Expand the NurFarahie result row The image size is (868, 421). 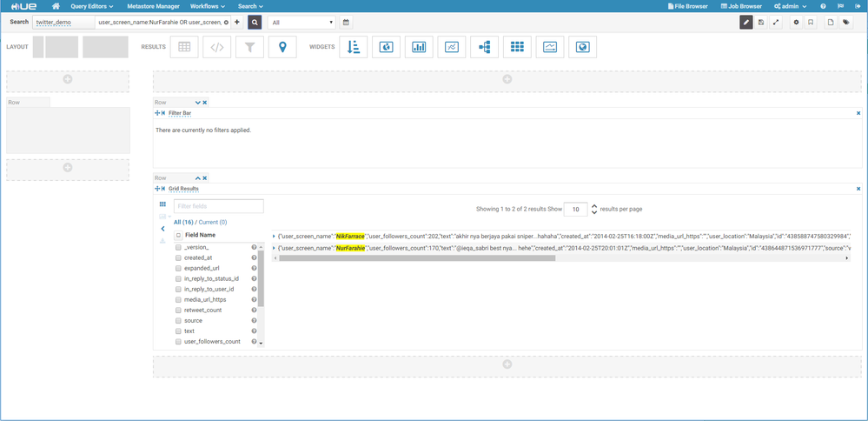[x=274, y=248]
